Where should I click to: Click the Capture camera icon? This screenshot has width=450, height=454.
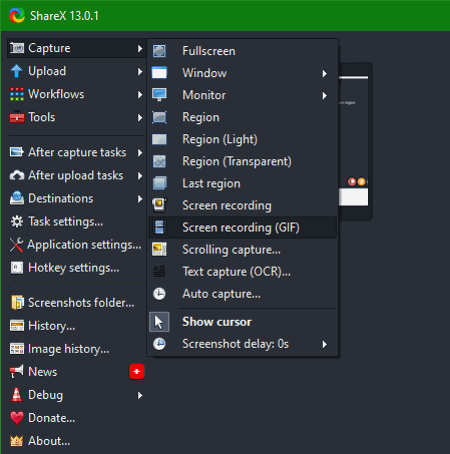tap(17, 48)
